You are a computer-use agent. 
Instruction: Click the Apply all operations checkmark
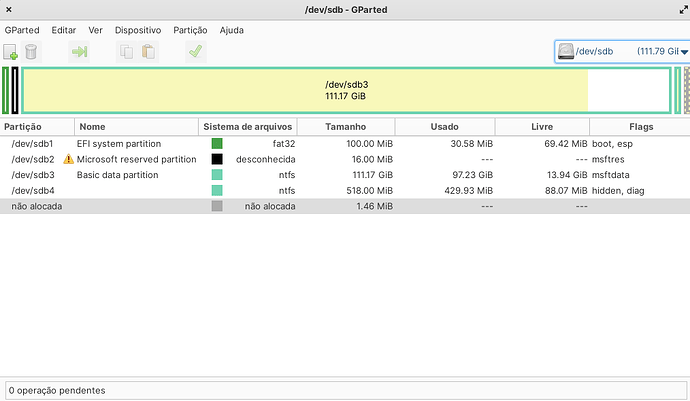point(195,52)
